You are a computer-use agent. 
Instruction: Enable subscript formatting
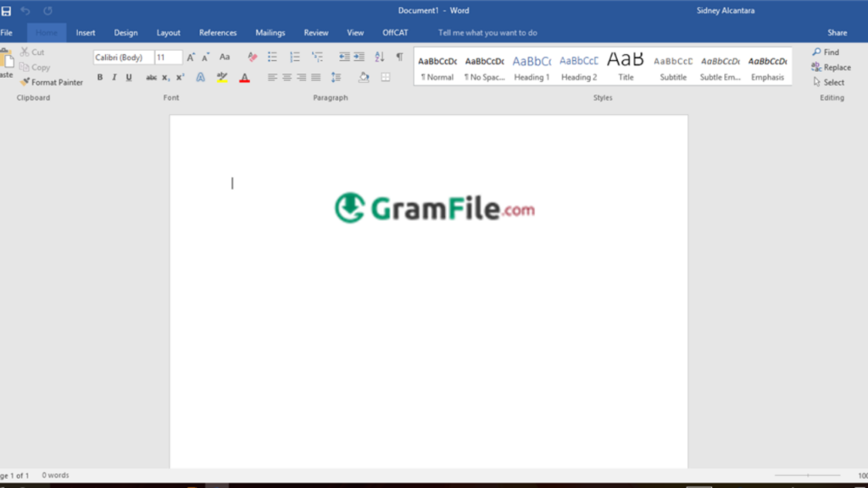point(165,76)
